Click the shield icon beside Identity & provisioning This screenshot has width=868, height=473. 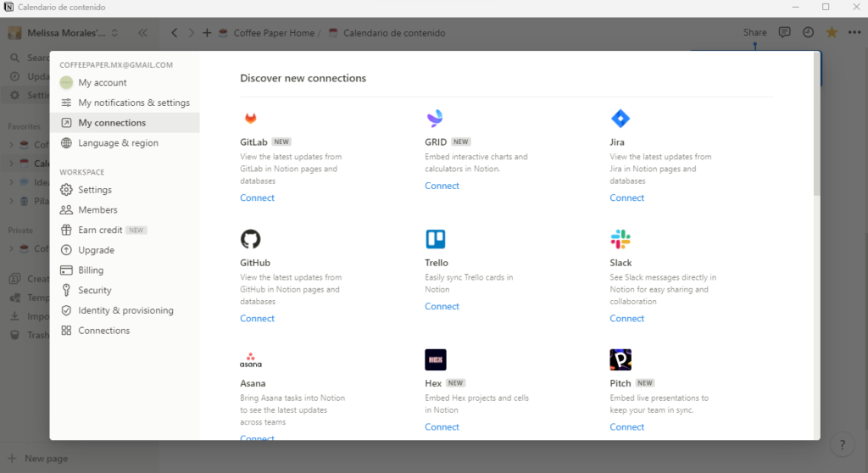tap(66, 310)
